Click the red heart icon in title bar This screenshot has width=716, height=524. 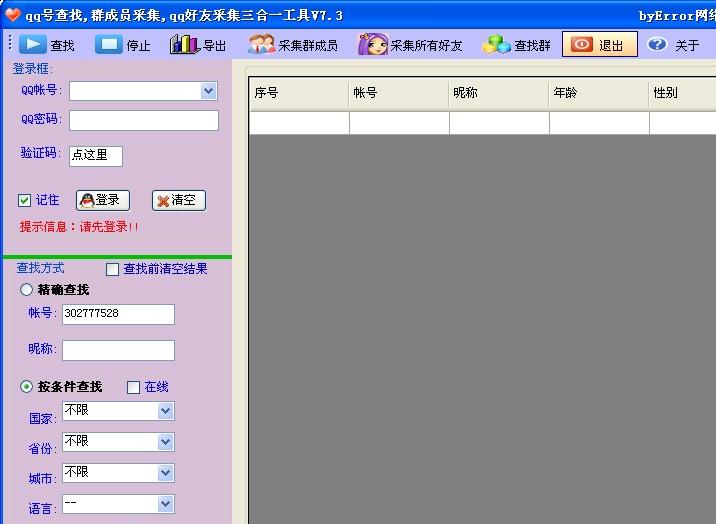point(12,15)
